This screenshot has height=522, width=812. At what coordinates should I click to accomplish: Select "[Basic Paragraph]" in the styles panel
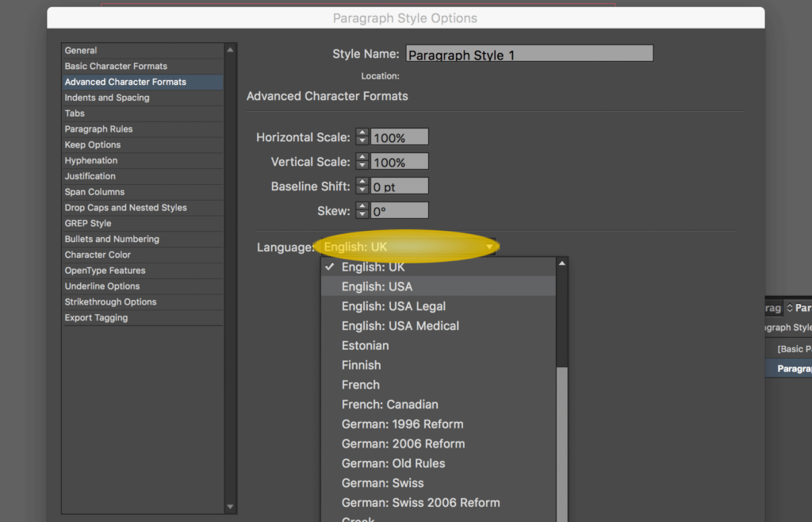[796, 348]
